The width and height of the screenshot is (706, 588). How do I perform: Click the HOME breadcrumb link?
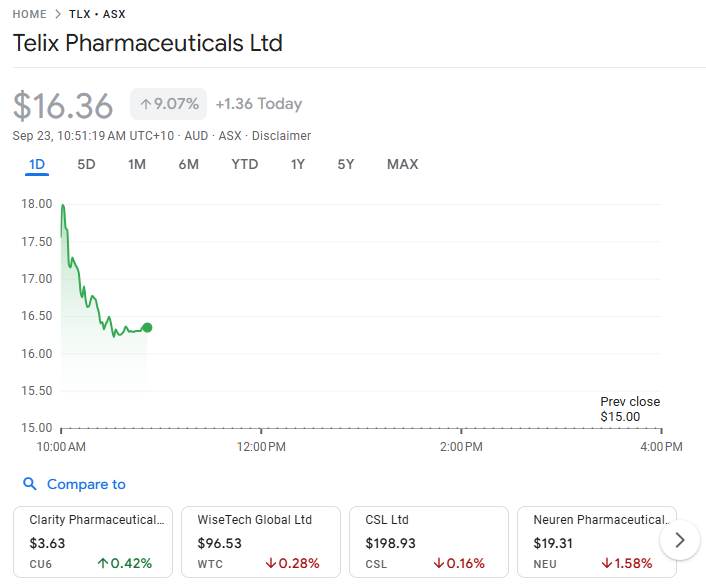coord(29,14)
